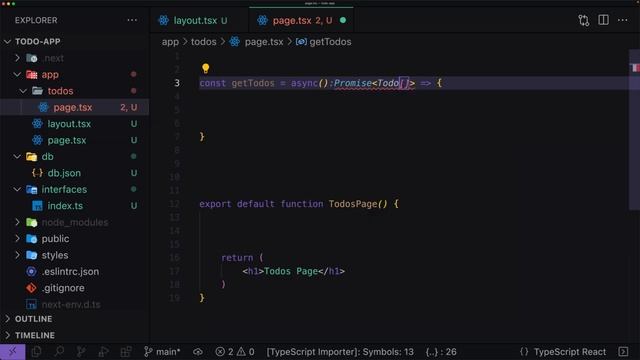Click the lightbulb quick fix icon
Viewport: 640px width, 360px height.
pos(205,68)
